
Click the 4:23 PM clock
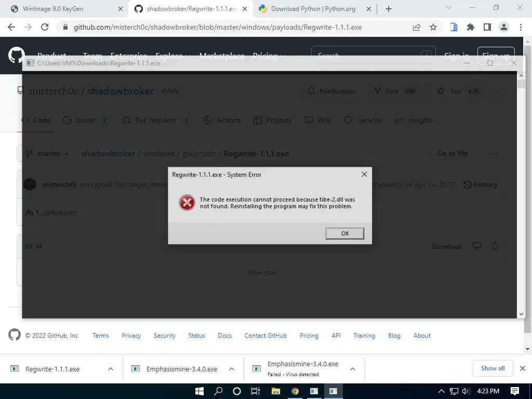tap(488, 391)
